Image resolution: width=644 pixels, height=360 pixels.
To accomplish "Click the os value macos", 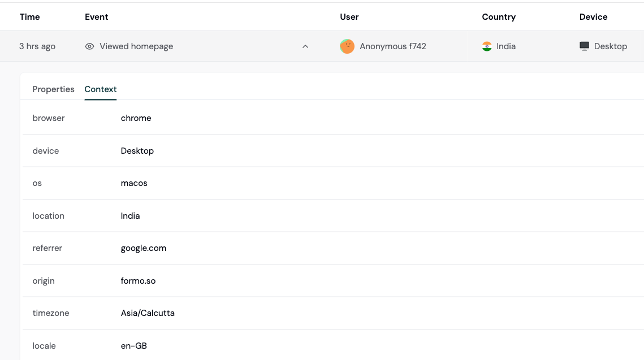I will [133, 183].
